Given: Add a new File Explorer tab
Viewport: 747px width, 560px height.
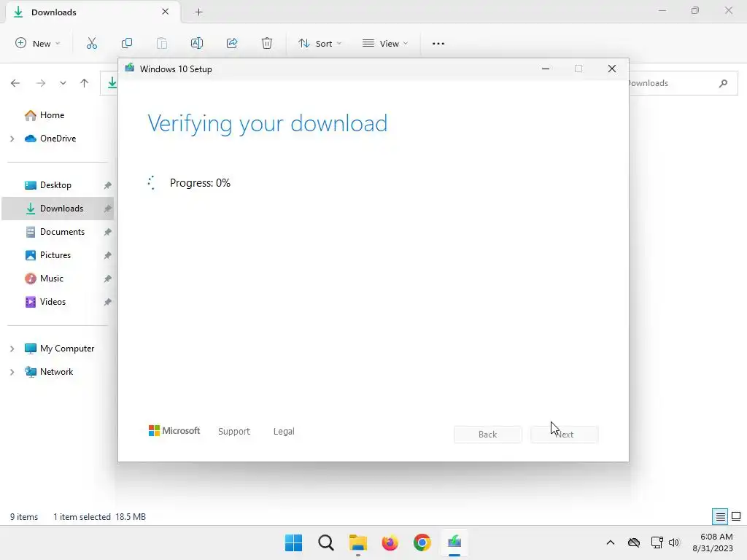Looking at the screenshot, I should 198,12.
